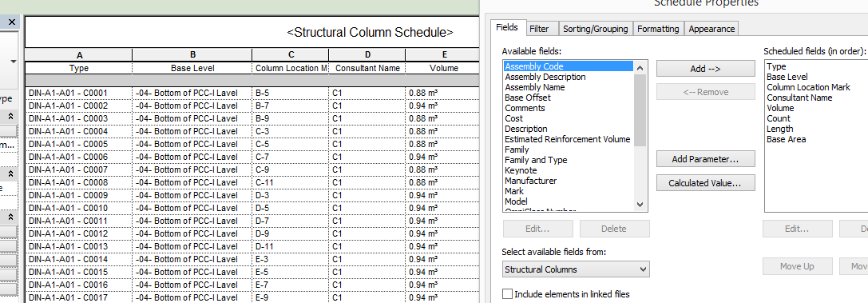
Task: Collapse the first double-chevron section in left panel
Action: click(11, 117)
